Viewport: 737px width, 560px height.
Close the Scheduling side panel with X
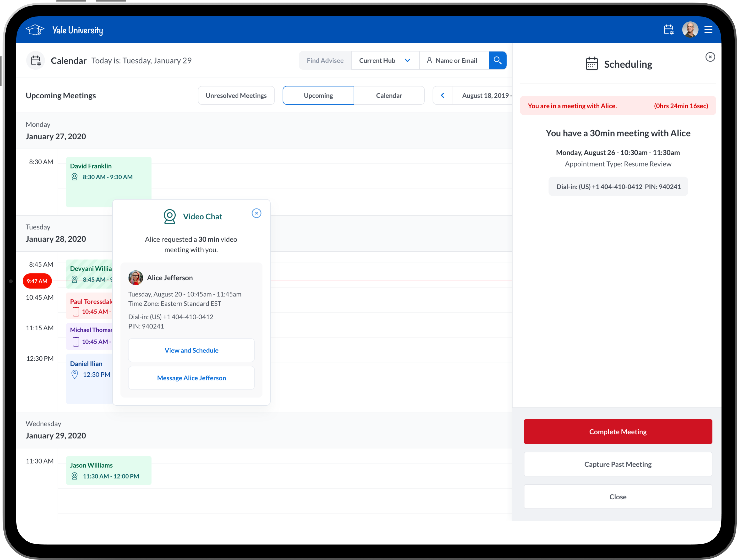(710, 57)
